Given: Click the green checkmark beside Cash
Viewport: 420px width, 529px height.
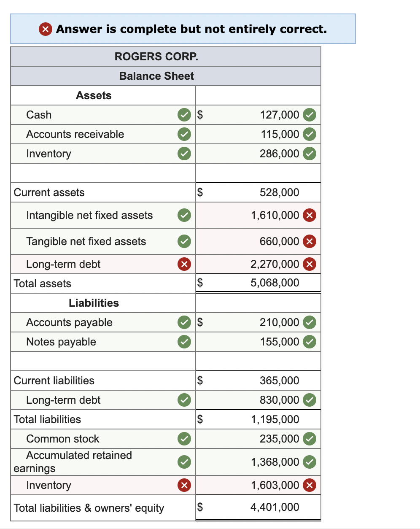Looking at the screenshot, I should tap(184, 115).
